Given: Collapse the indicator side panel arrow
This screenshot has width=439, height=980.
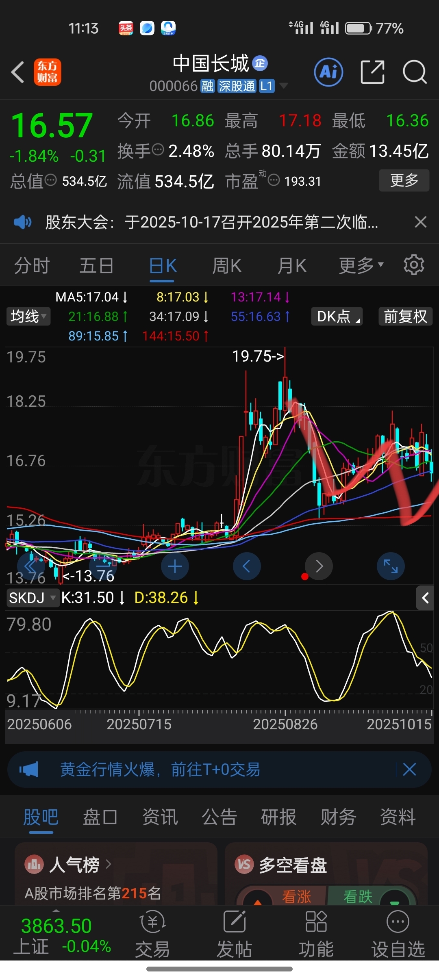Looking at the screenshot, I should [425, 598].
